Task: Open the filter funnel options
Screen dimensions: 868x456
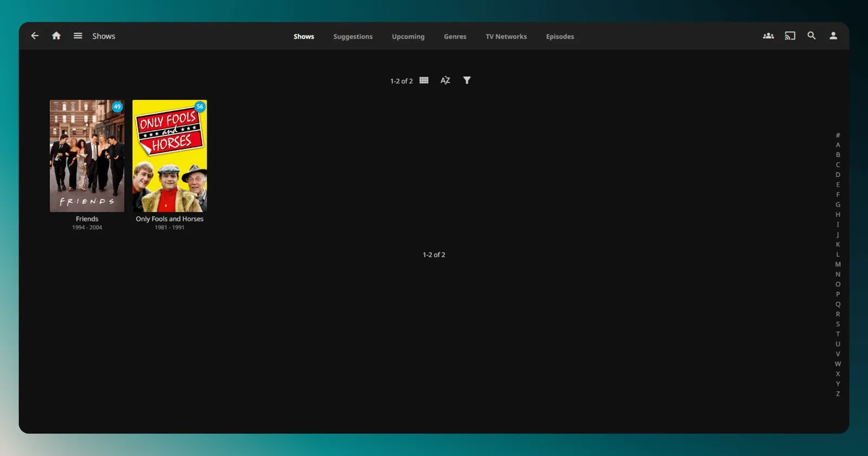Action: (x=467, y=80)
